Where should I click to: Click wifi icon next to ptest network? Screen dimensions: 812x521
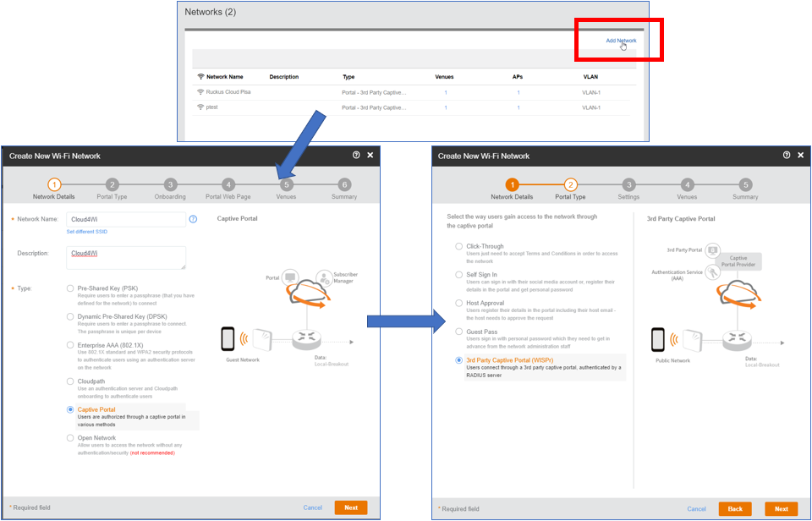click(200, 107)
